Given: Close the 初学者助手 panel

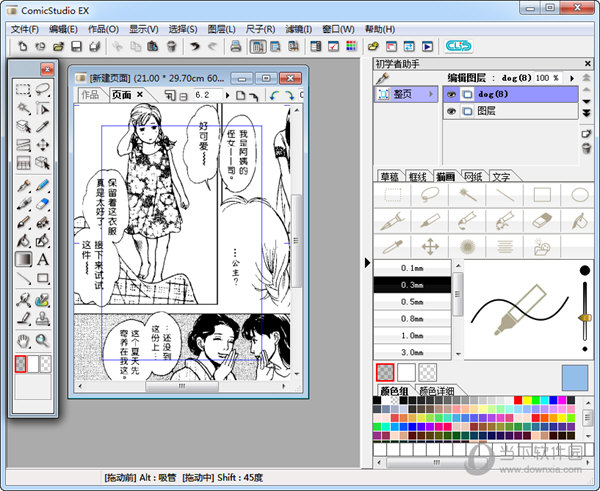Looking at the screenshot, I should (x=588, y=64).
